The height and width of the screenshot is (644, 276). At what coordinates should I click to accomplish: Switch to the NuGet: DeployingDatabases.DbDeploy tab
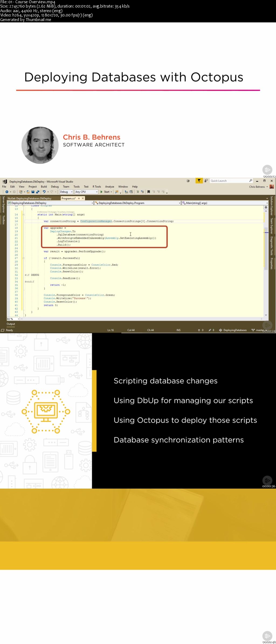[x=30, y=198]
